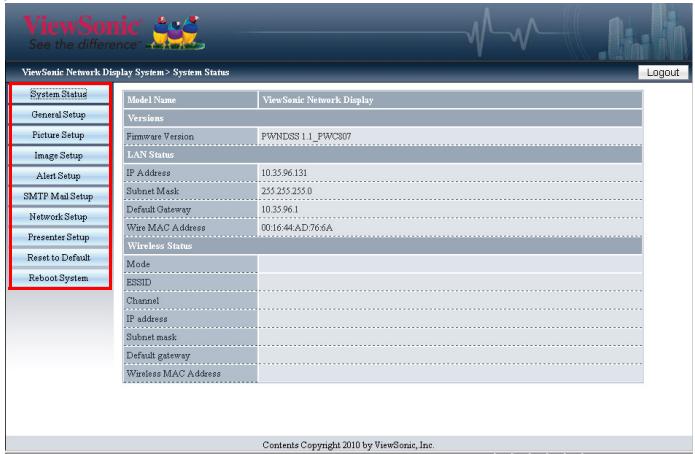Click the 'ESSID' row label
Viewport: 695px width, 454px height.
pyautogui.click(x=139, y=282)
